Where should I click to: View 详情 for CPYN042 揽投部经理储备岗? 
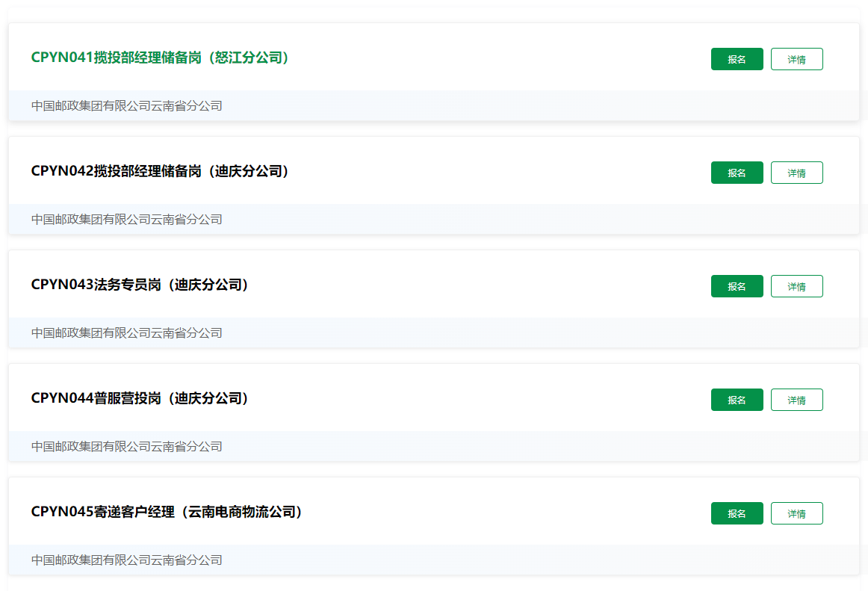(796, 173)
